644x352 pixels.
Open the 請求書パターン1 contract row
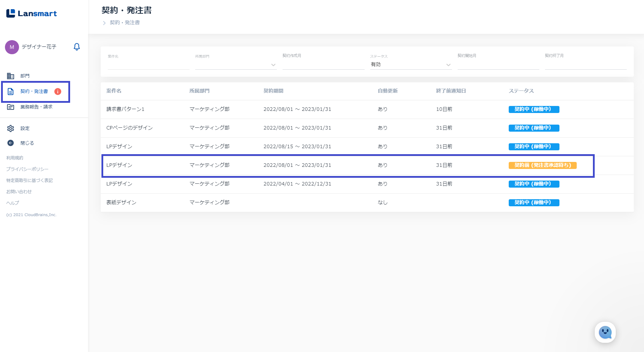(125, 109)
